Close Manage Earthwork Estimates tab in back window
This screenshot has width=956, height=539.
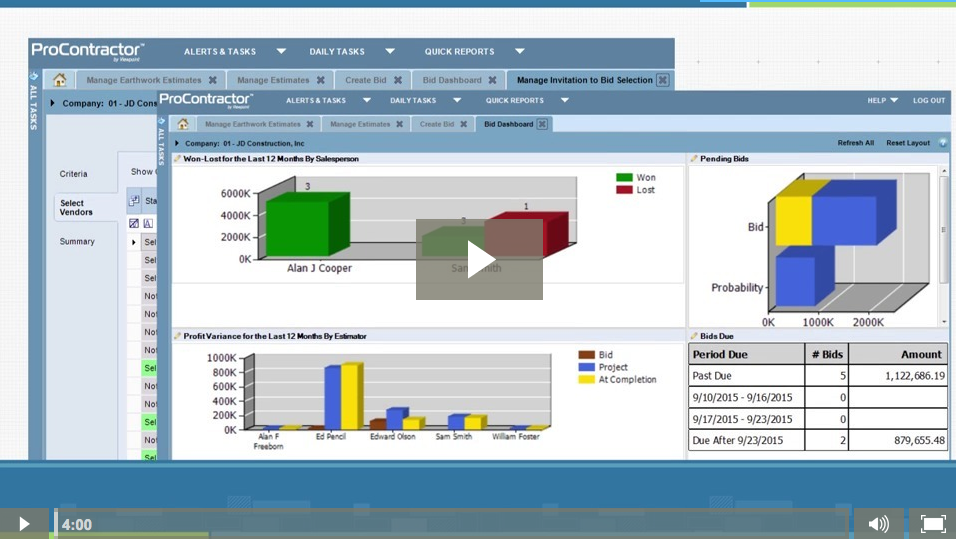(212, 80)
